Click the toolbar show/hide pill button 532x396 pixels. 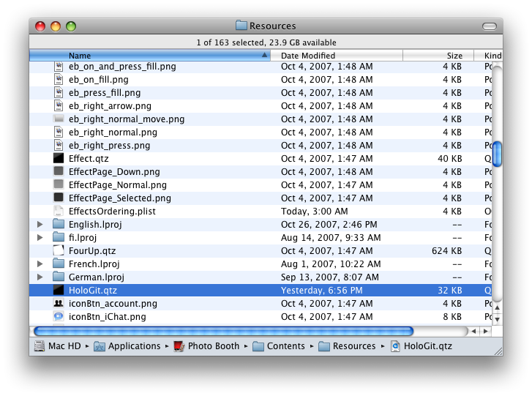pyautogui.click(x=490, y=26)
